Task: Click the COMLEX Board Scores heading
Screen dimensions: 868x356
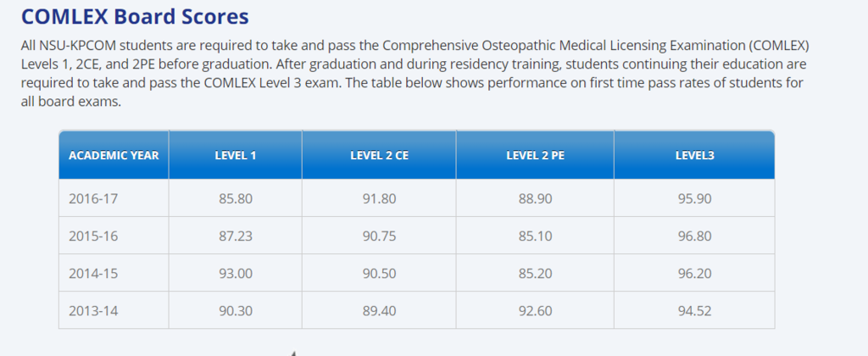Action: pyautogui.click(x=135, y=16)
